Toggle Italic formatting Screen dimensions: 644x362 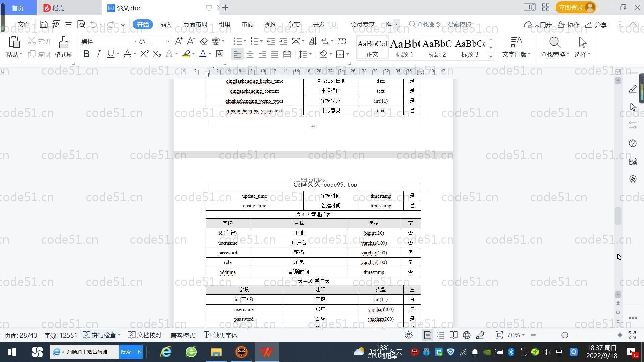tap(98, 54)
